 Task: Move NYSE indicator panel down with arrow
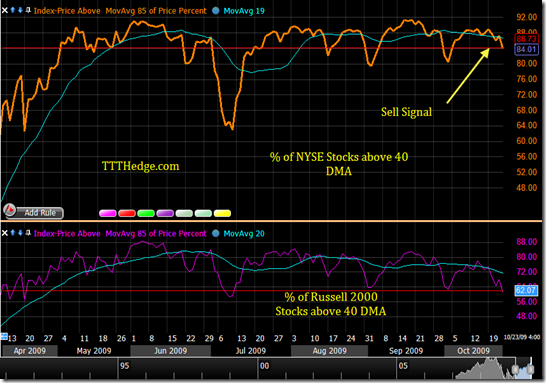pyautogui.click(x=21, y=10)
